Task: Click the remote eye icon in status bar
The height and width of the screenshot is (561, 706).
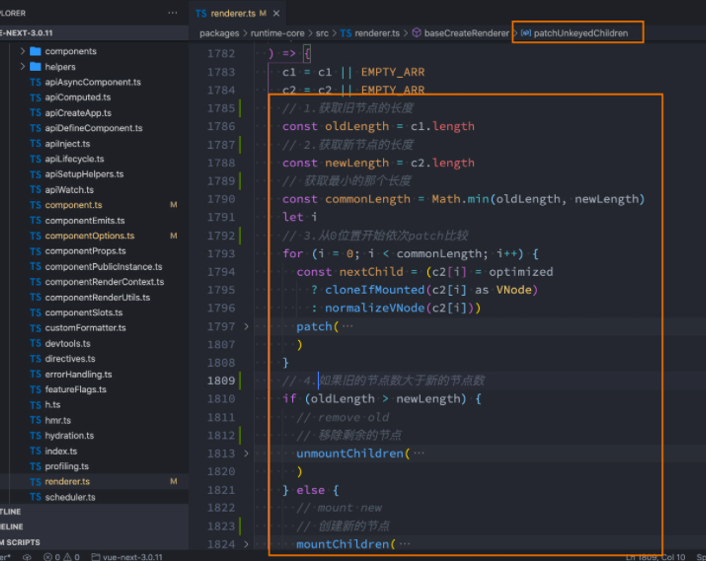Action: click(27, 557)
